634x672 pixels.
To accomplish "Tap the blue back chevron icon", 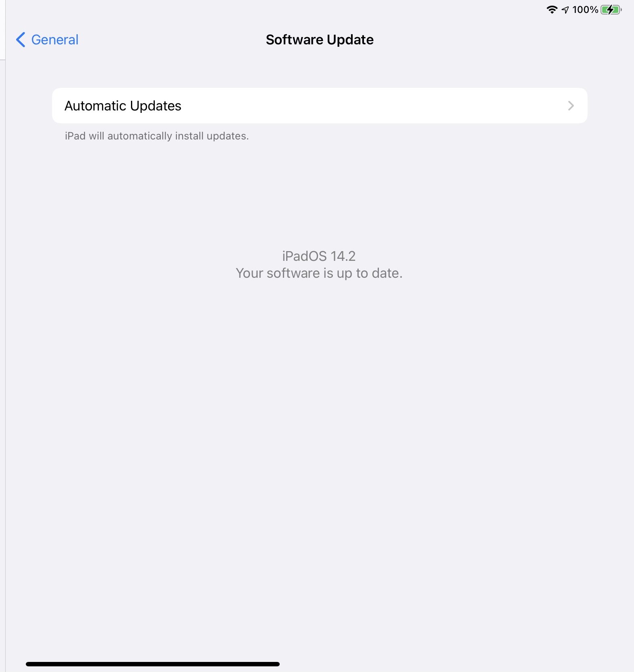I will (21, 40).
